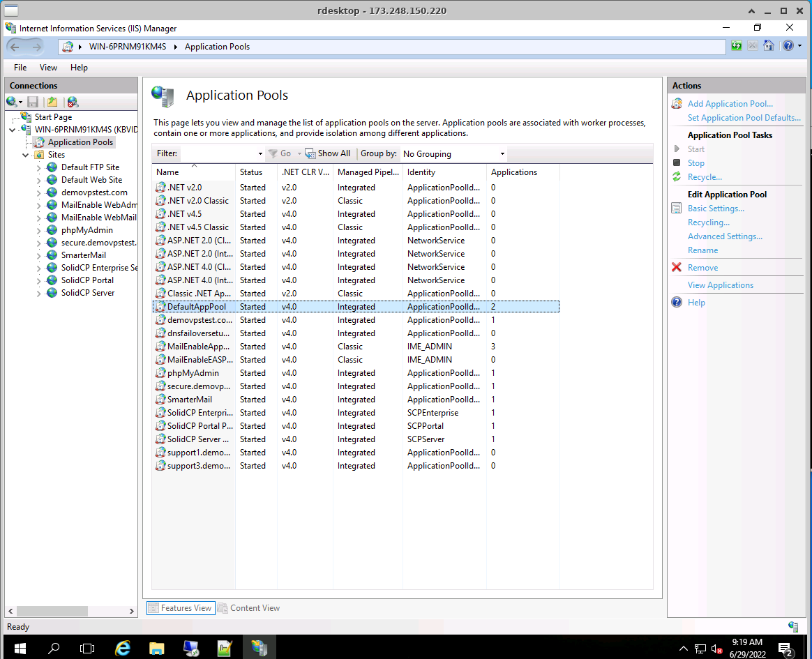
Task: Click the Rename link
Action: click(x=702, y=250)
